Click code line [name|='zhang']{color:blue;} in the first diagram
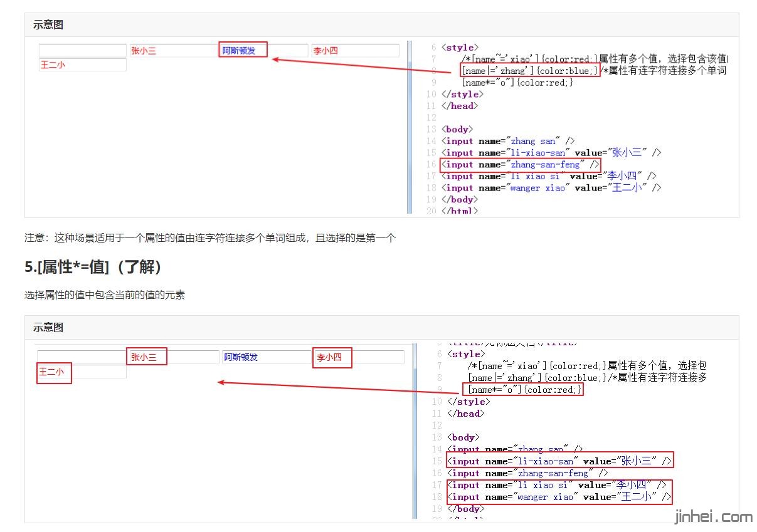The image size is (757, 532). coord(529,71)
